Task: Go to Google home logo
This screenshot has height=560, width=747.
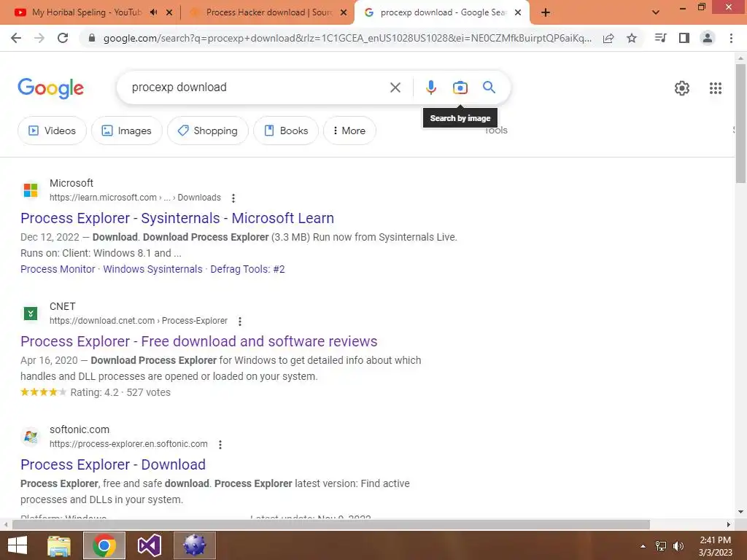Action: pyautogui.click(x=50, y=88)
